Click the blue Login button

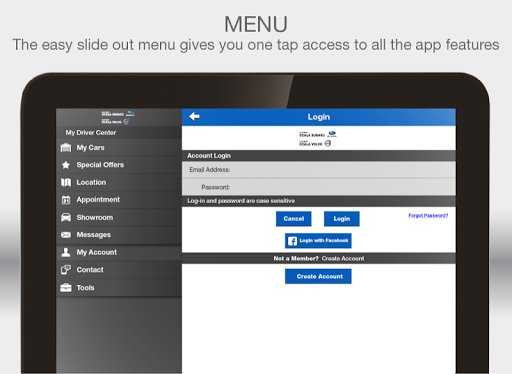click(342, 219)
